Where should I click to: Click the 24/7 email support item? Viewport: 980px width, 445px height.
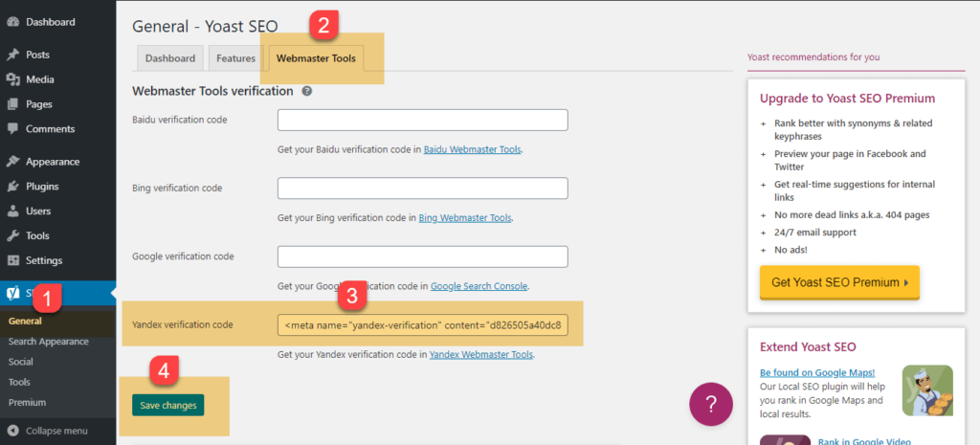(x=815, y=233)
